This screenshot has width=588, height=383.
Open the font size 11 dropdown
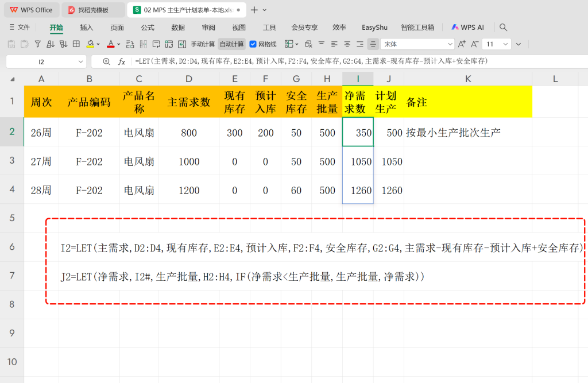[x=505, y=44]
